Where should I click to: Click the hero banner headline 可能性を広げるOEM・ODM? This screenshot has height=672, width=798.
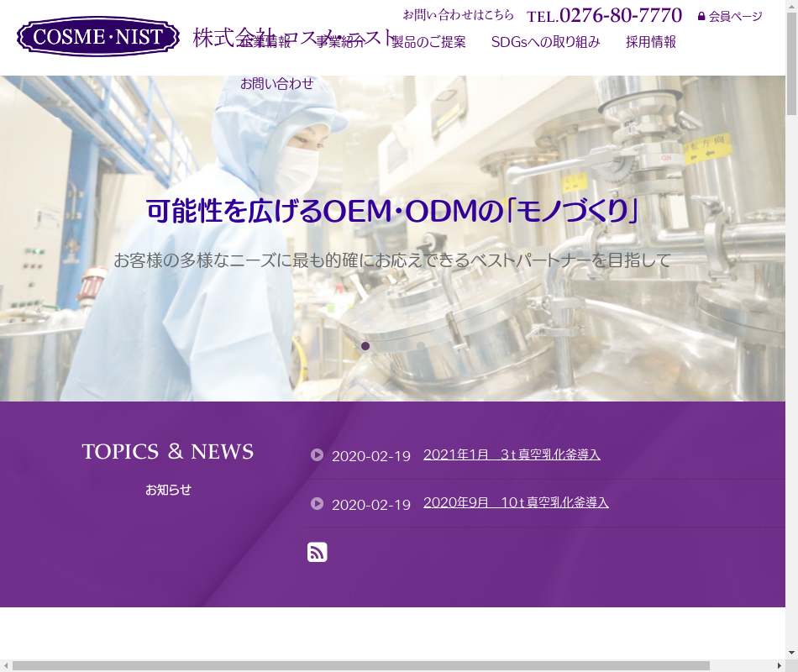click(x=392, y=212)
